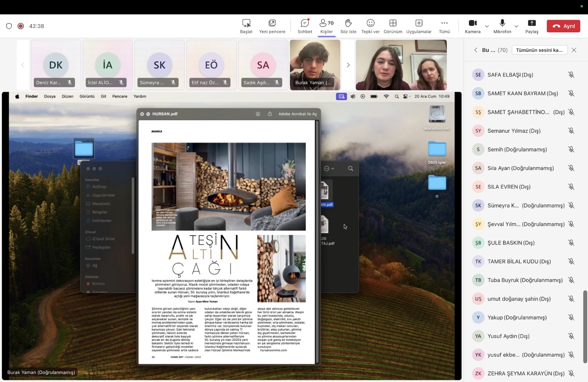Show next participants in video strip
This screenshot has height=382, width=588.
[x=348, y=65]
